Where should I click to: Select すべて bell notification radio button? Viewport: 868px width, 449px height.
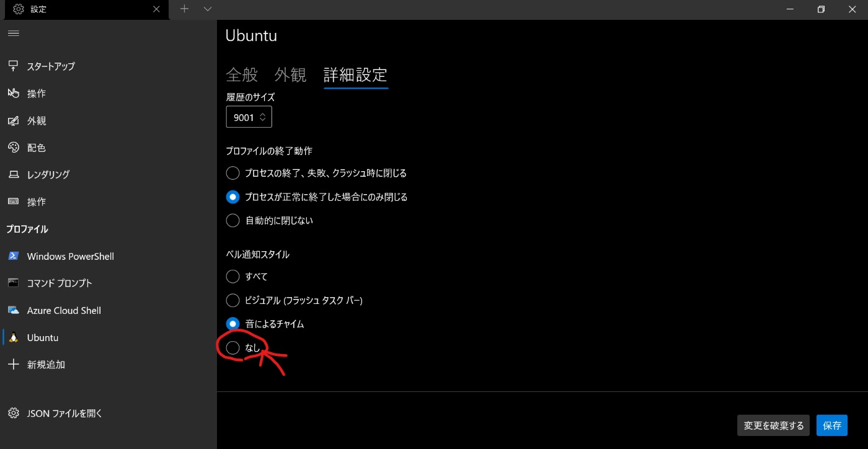click(x=232, y=276)
